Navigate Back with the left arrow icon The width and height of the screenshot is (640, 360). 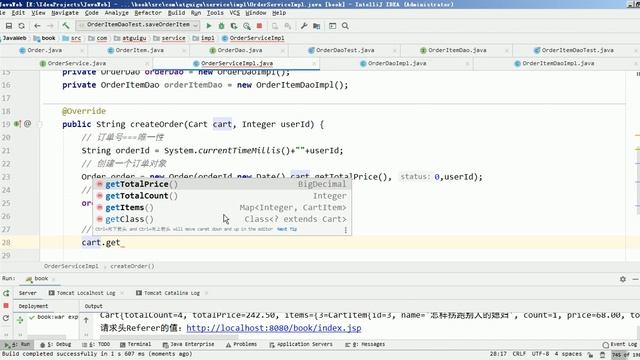coord(37,26)
